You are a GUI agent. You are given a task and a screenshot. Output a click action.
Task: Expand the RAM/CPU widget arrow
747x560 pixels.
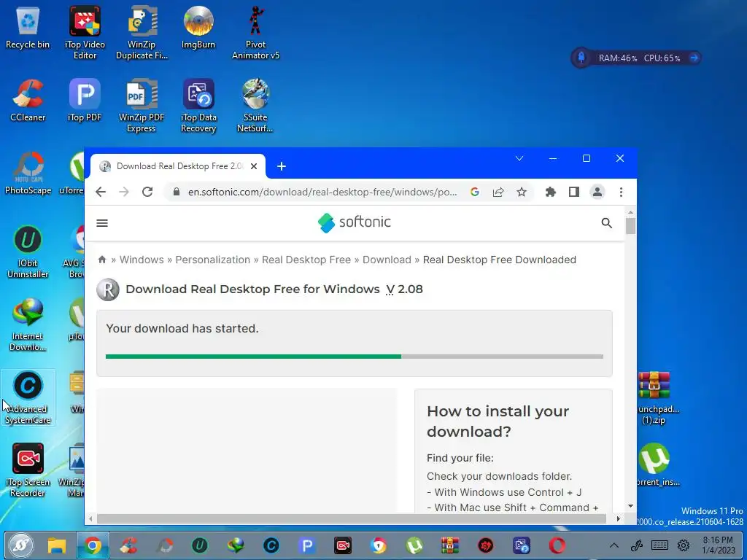[694, 58]
